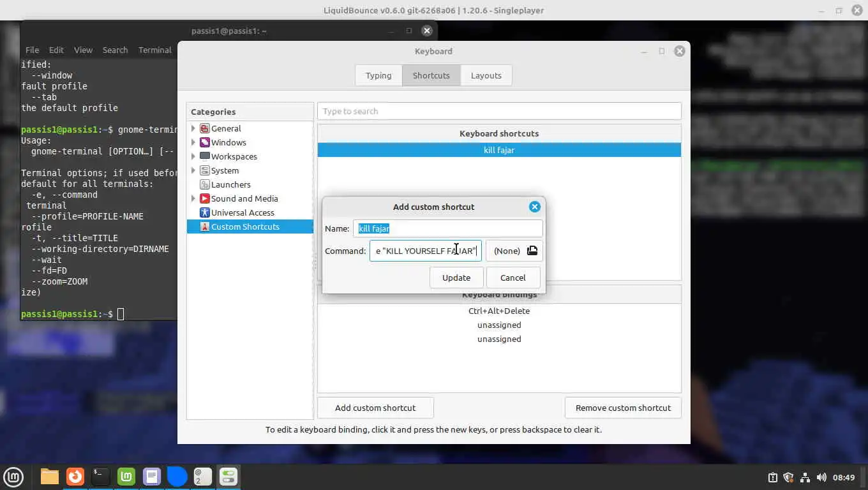The width and height of the screenshot is (868, 490).
Task: Close the Add custom shortcut dialog
Action: (535, 207)
